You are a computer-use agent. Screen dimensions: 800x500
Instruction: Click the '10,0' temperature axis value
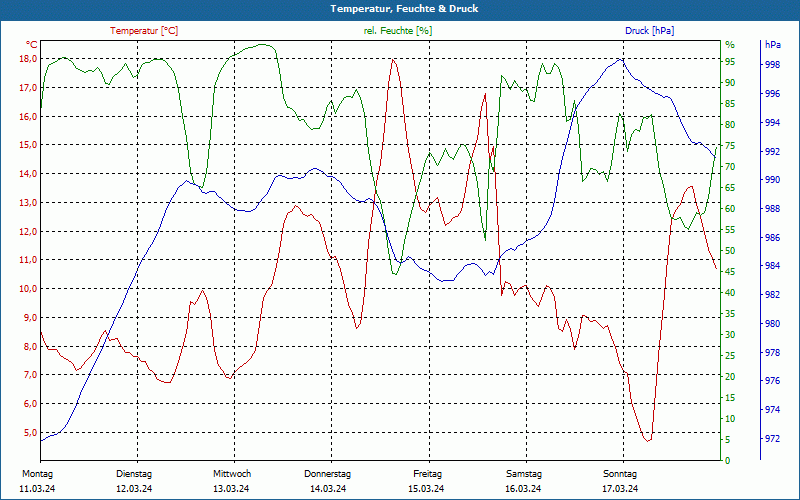point(28,289)
